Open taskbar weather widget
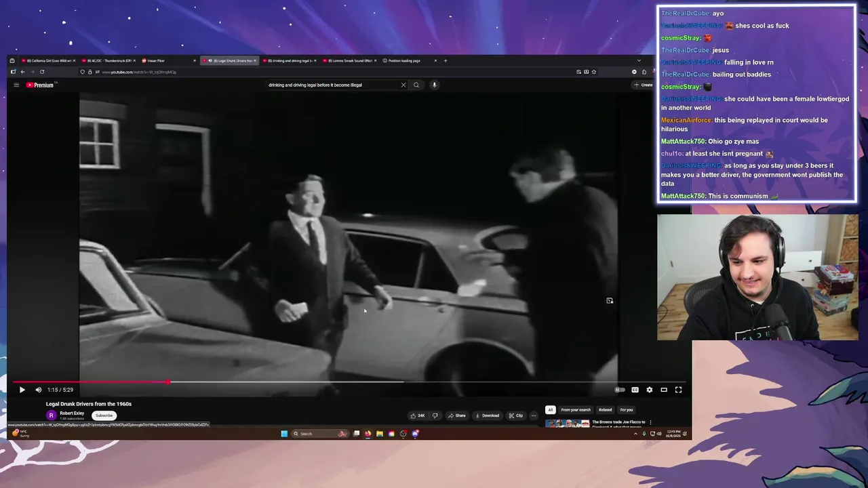The height and width of the screenshot is (488, 868). (x=22, y=433)
